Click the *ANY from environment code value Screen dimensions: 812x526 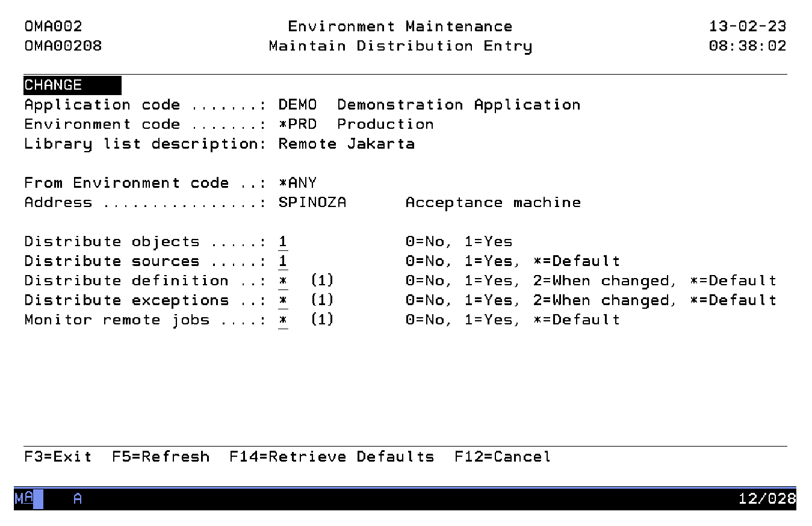(x=297, y=183)
